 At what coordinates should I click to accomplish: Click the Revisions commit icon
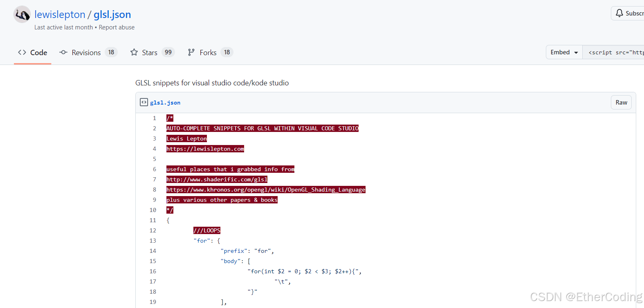point(63,52)
